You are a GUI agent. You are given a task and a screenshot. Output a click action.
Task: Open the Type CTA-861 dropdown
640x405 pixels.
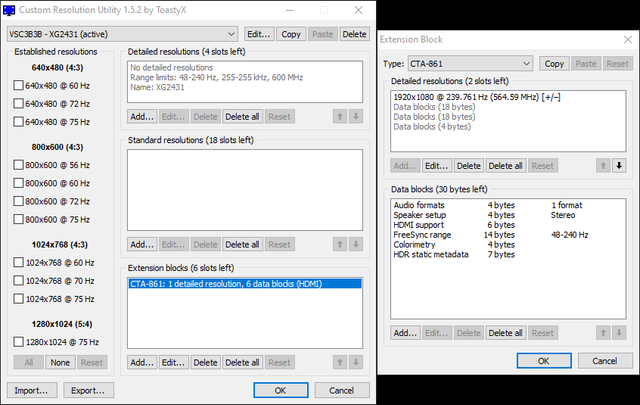(x=470, y=64)
